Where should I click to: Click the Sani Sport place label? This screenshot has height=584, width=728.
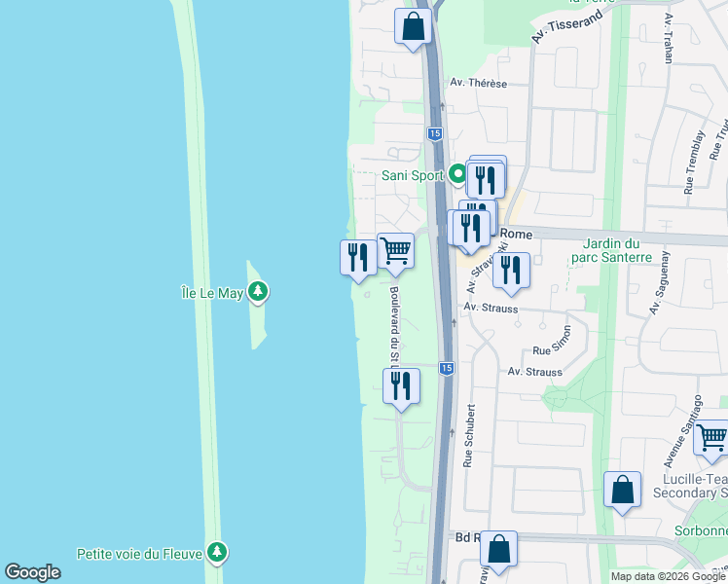click(x=413, y=175)
